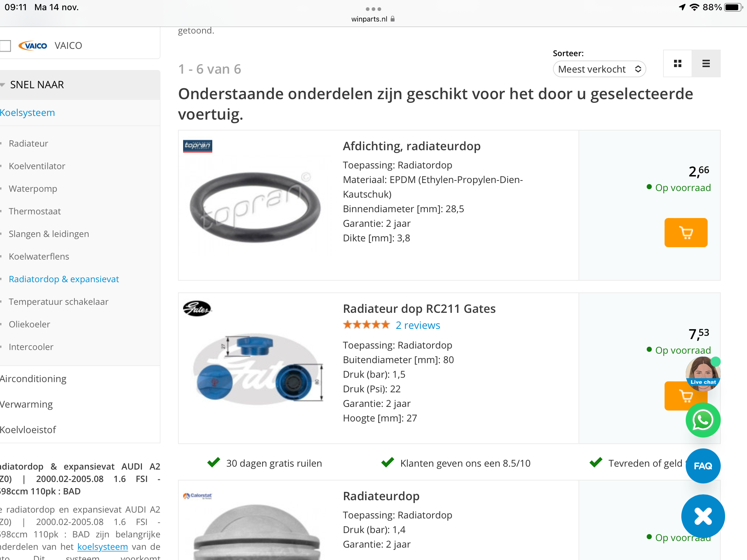Open Koelsysteem sidebar heading
This screenshot has height=560, width=747.
27,113
